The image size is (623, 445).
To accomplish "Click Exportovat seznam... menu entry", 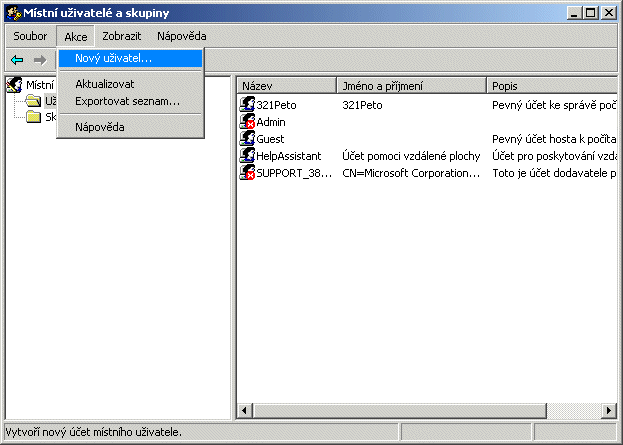I will click(127, 101).
